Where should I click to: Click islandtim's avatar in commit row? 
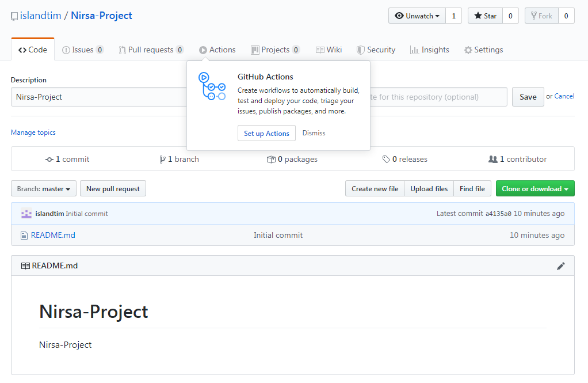click(x=26, y=213)
